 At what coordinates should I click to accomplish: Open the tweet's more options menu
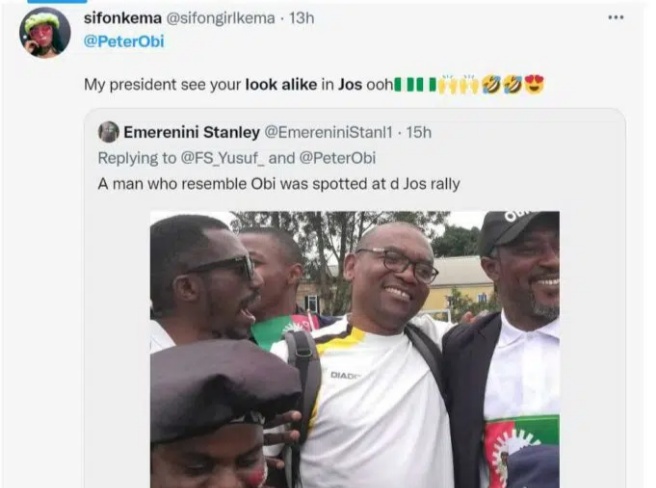[x=615, y=17]
